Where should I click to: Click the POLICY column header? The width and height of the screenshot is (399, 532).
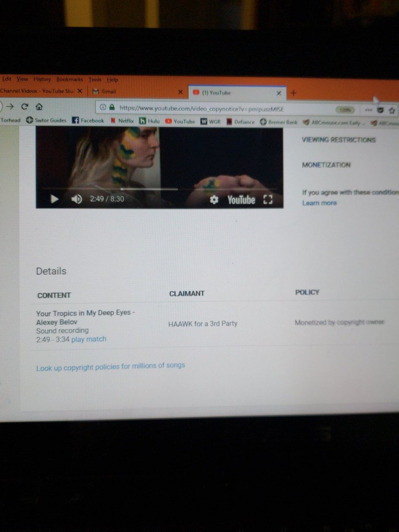[307, 292]
